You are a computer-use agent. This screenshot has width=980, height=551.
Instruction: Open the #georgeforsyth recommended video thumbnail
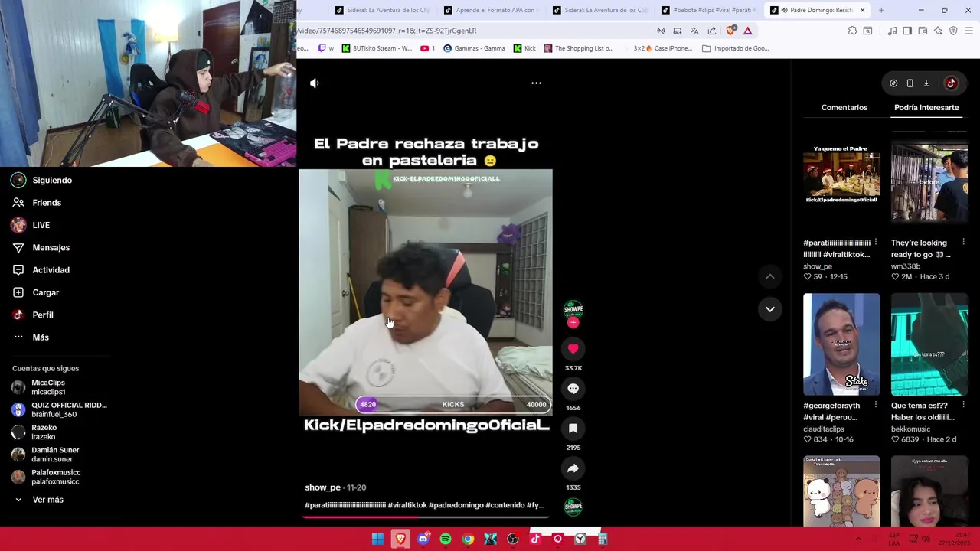point(841,344)
